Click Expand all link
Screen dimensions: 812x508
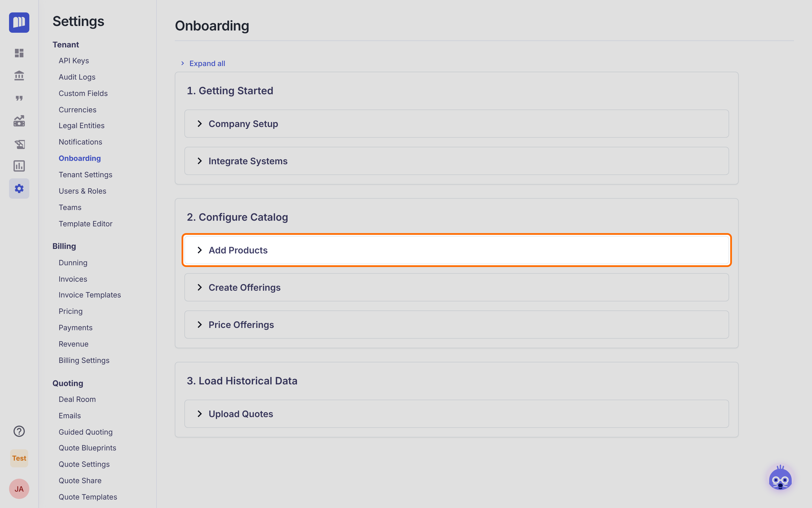pos(207,63)
